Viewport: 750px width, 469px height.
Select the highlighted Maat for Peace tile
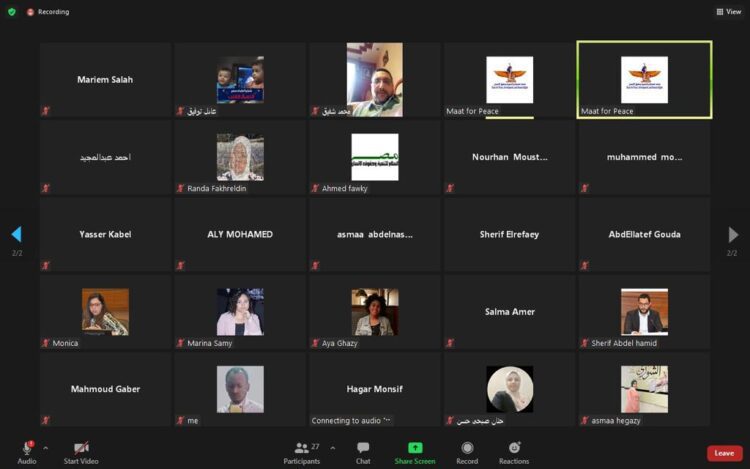644,80
